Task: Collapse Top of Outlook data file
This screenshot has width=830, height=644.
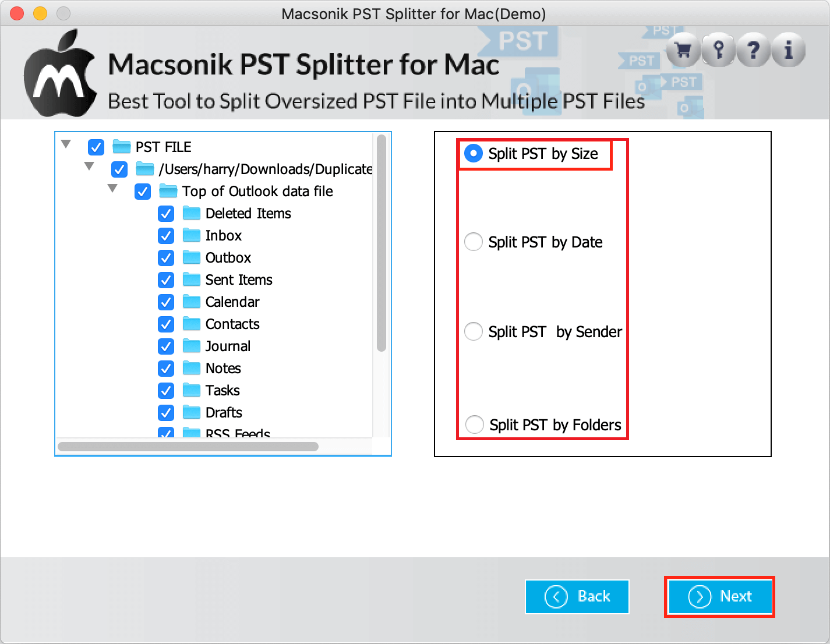Action: pos(112,188)
